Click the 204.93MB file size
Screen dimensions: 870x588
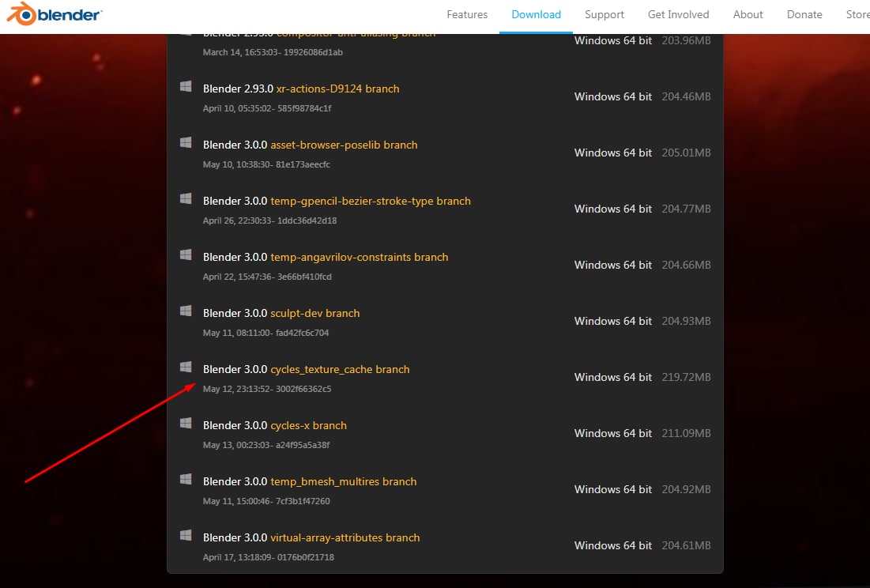[x=687, y=321]
